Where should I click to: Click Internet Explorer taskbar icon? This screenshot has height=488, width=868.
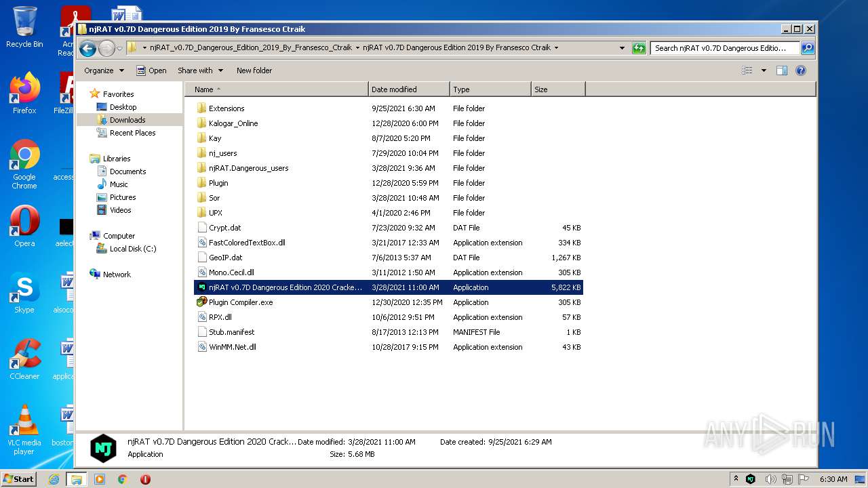click(54, 479)
